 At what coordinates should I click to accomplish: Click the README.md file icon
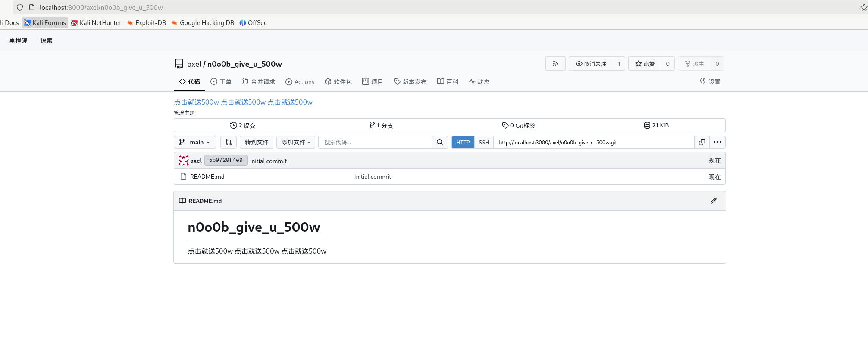(183, 176)
